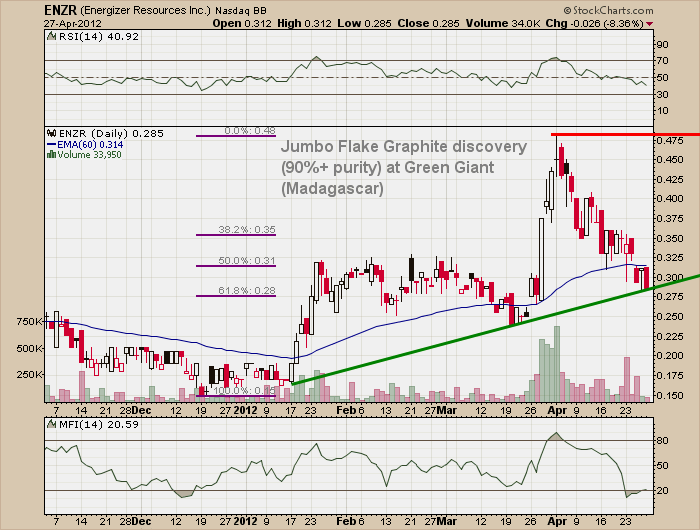Click the 90 level on the RSI axis

coord(663,44)
